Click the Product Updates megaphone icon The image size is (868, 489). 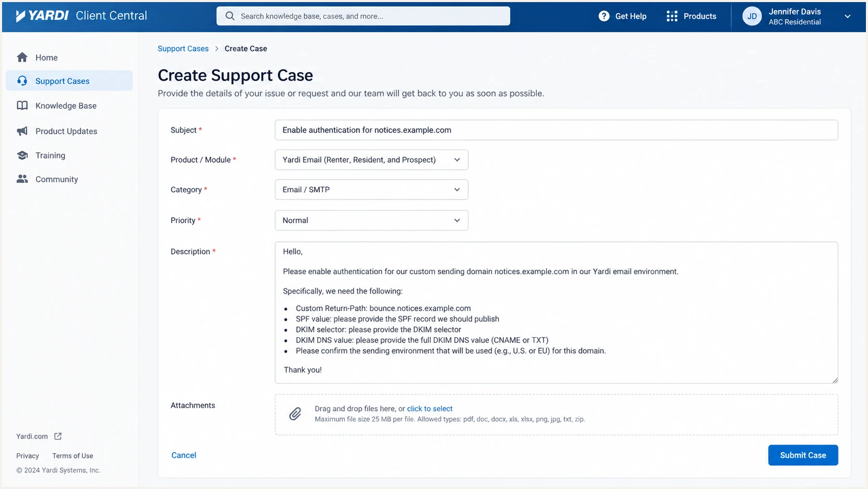click(22, 131)
